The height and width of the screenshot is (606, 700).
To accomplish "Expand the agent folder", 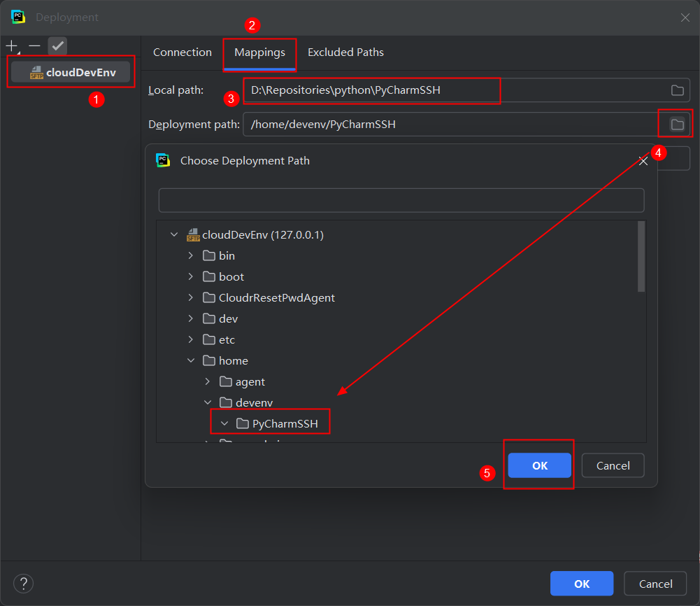I will 207,381.
